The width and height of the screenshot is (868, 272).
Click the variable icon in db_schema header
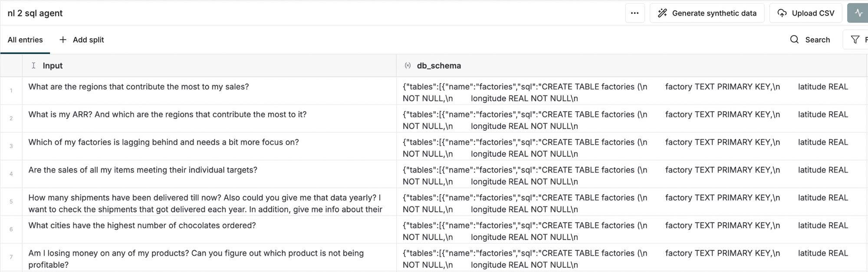408,66
